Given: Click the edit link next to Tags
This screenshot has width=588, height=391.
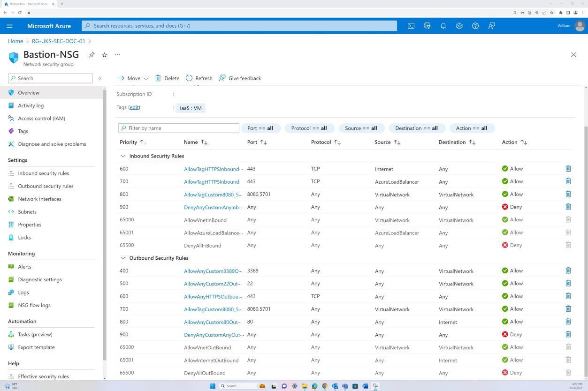Looking at the screenshot, I should [x=134, y=107].
